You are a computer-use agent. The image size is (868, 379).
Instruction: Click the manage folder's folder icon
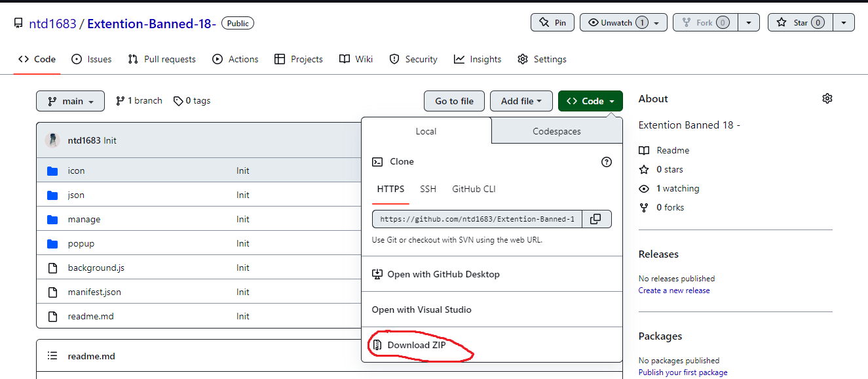(x=52, y=219)
